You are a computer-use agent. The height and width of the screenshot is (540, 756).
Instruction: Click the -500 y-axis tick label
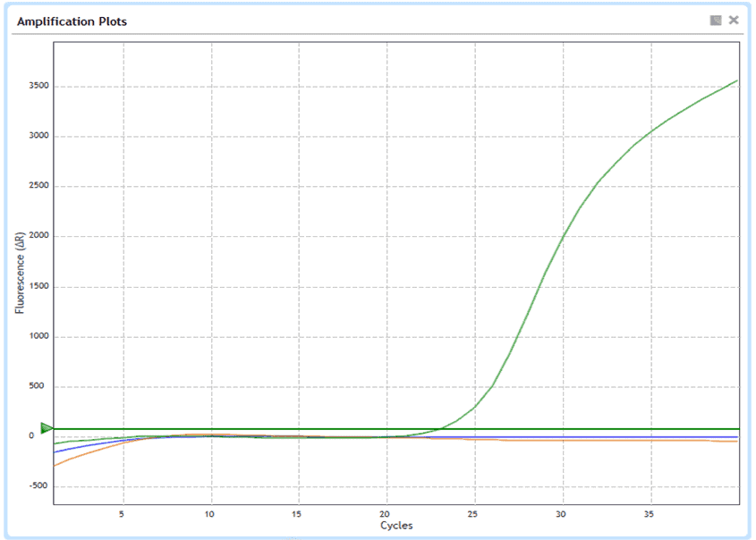coord(37,487)
